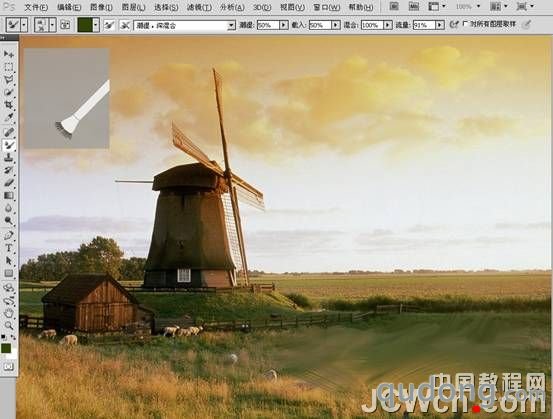Select the Zoom tool
Image resolution: width=553 pixels, height=419 pixels.
pos(8,326)
